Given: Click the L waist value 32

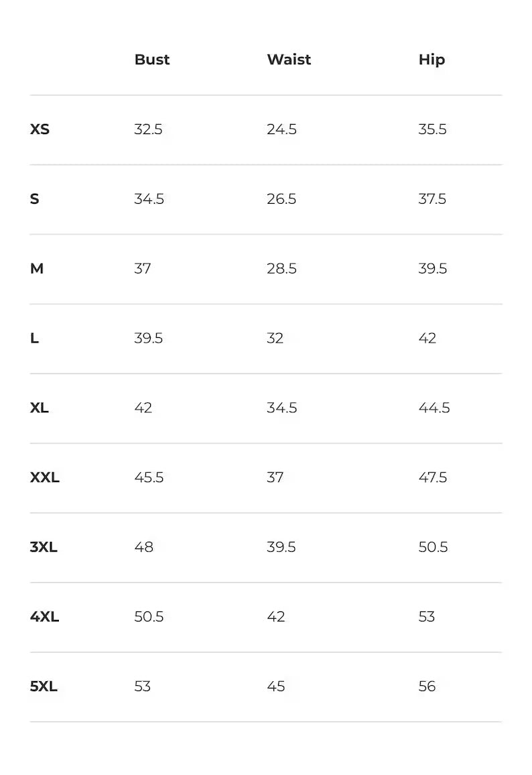Looking at the screenshot, I should (x=275, y=339).
